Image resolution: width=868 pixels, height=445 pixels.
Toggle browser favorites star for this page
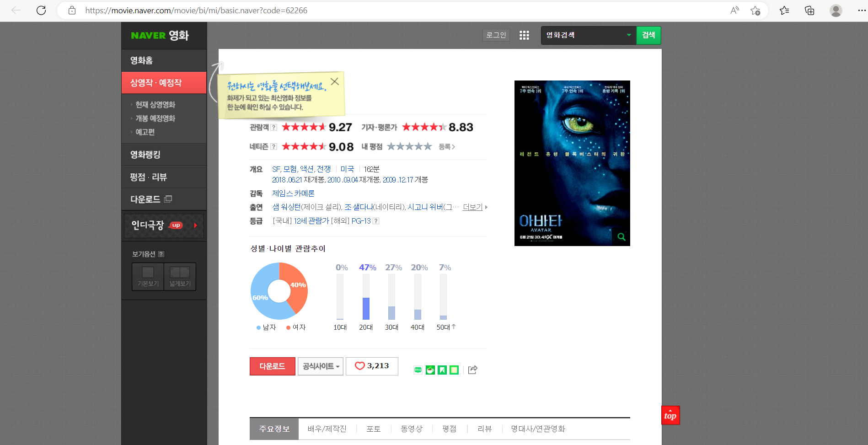[755, 11]
